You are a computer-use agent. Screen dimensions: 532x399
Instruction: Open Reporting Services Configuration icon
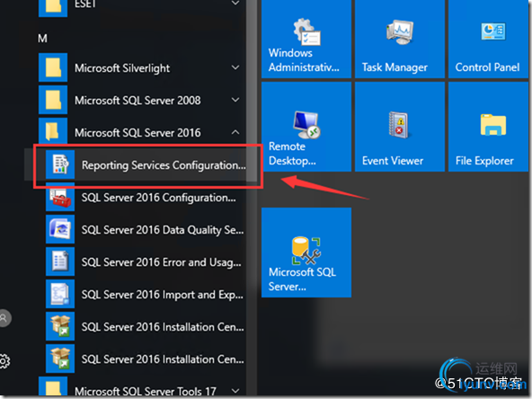tap(60, 164)
